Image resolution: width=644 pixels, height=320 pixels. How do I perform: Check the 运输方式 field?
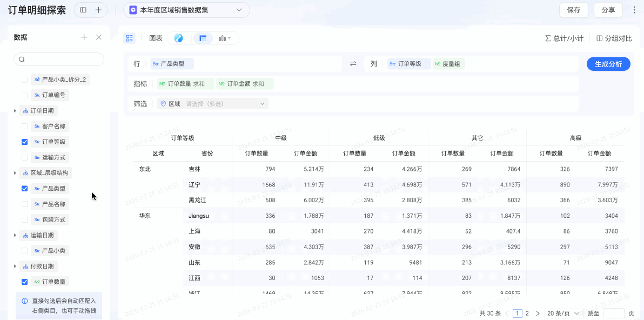pos(25,157)
